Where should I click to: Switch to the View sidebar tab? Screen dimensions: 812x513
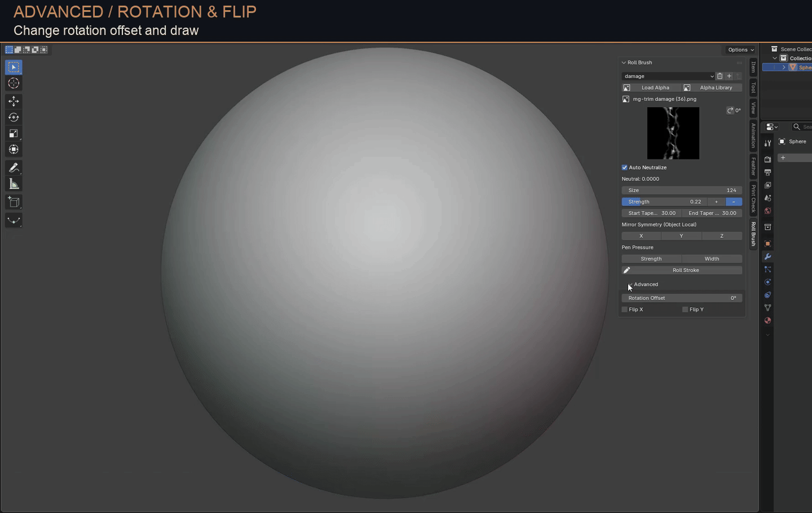coord(753,109)
